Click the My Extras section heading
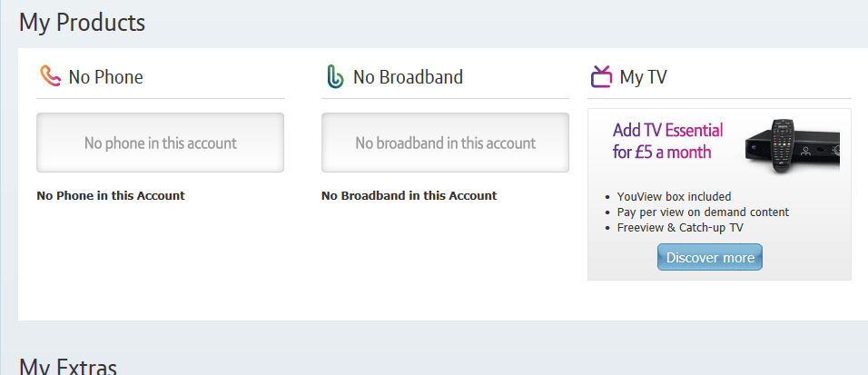 pos(68,366)
